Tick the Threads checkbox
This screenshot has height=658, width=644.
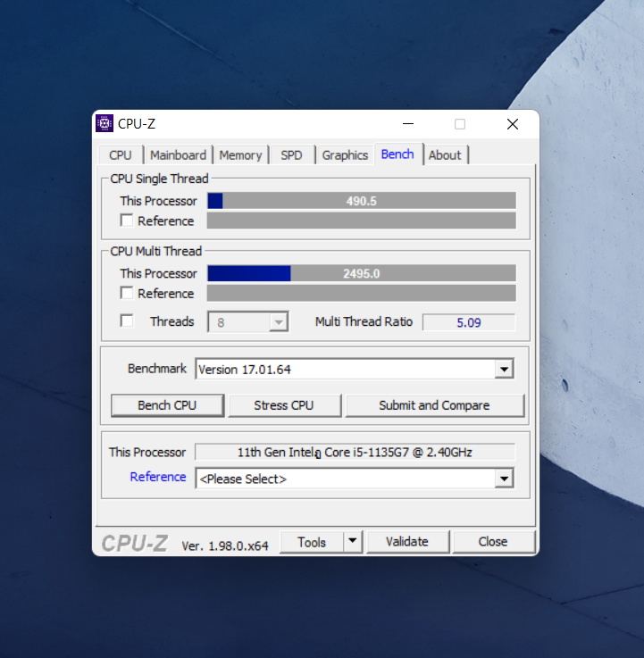click(126, 321)
